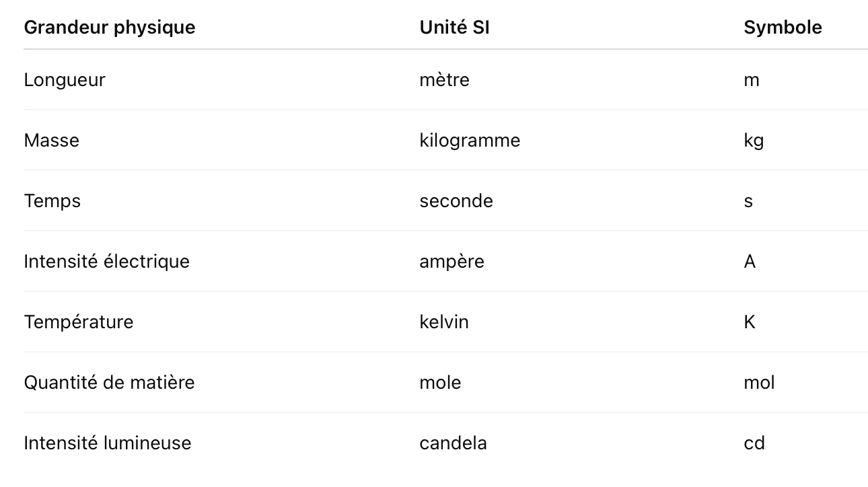Click the "candela" unit cell
The height and width of the screenshot is (487, 868).
click(453, 443)
